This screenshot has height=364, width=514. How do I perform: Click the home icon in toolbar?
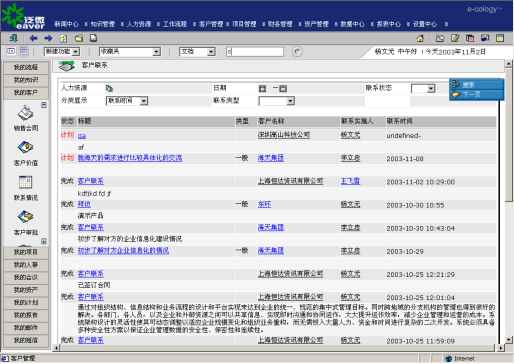[x=420, y=38]
